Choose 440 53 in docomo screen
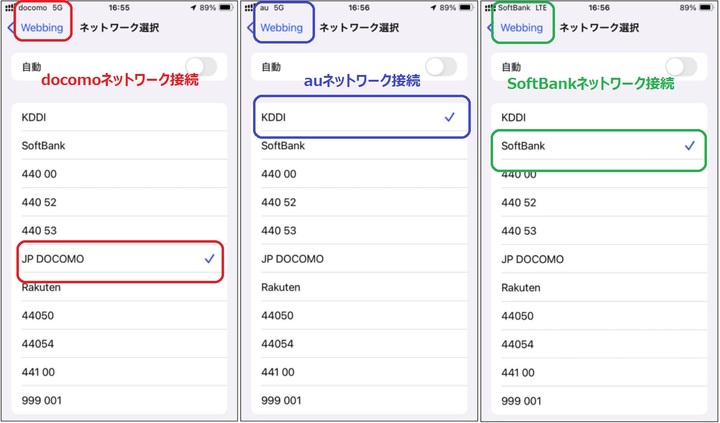This screenshot has width=720, height=423. coord(119,231)
